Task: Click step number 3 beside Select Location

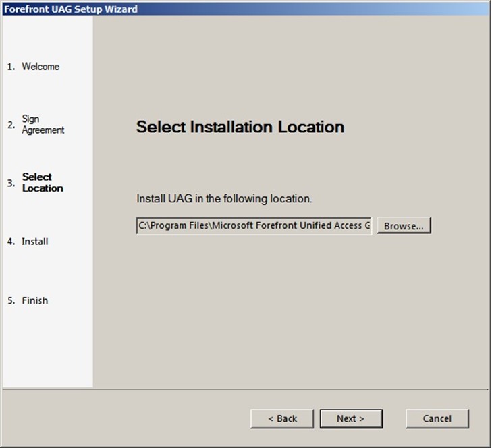Action: (11, 183)
